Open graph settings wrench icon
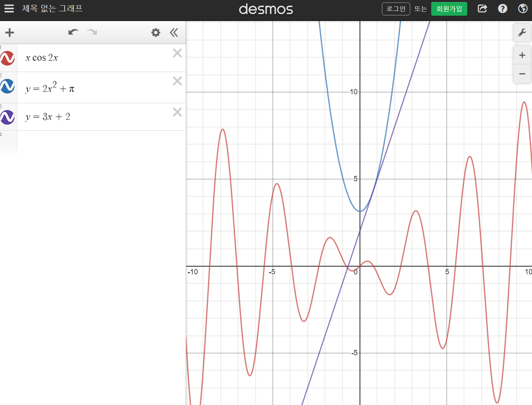The image size is (532, 405). pos(522,32)
